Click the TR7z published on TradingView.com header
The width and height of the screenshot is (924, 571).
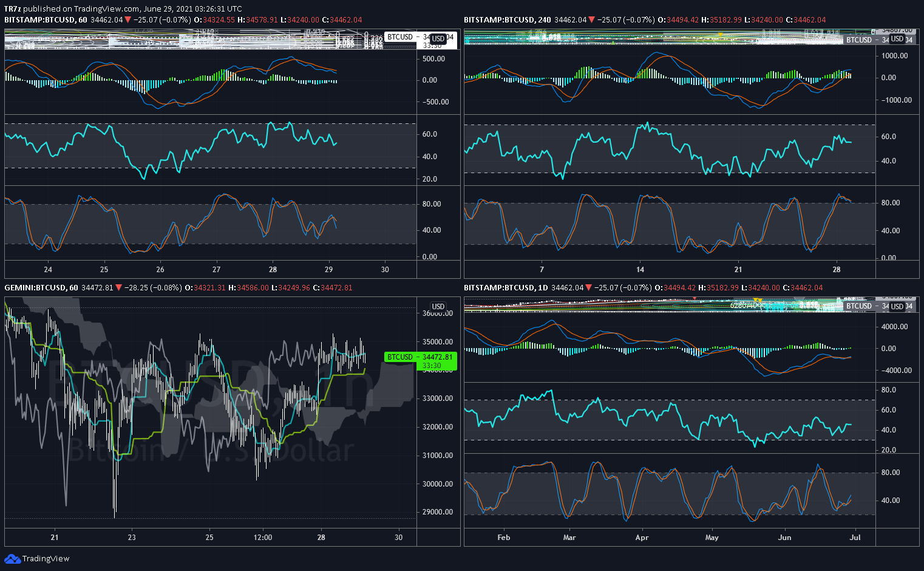click(x=123, y=9)
